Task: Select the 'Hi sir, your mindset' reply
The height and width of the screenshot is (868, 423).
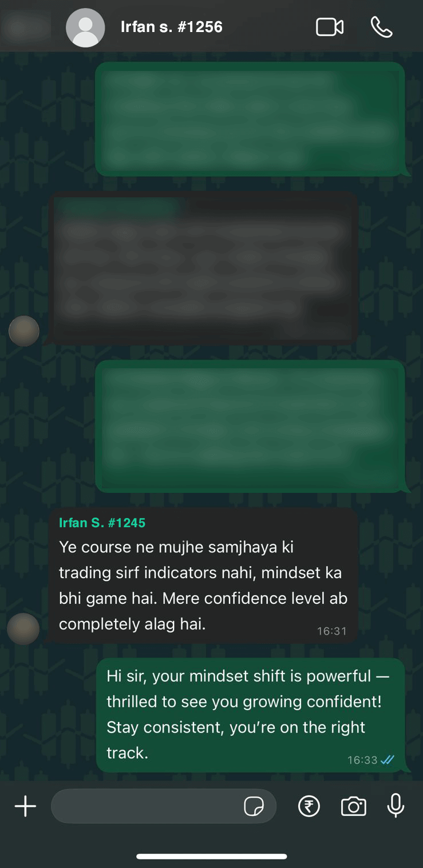Action: coord(251,715)
